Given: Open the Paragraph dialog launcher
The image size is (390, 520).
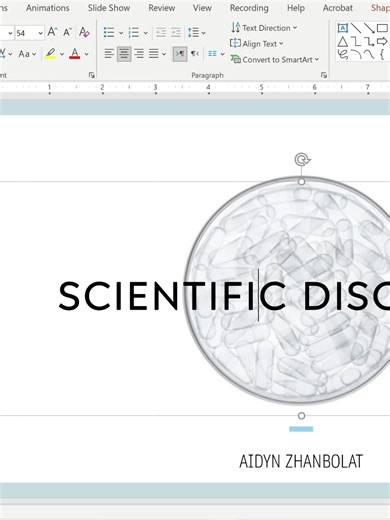Looking at the screenshot, I should click(x=324, y=75).
